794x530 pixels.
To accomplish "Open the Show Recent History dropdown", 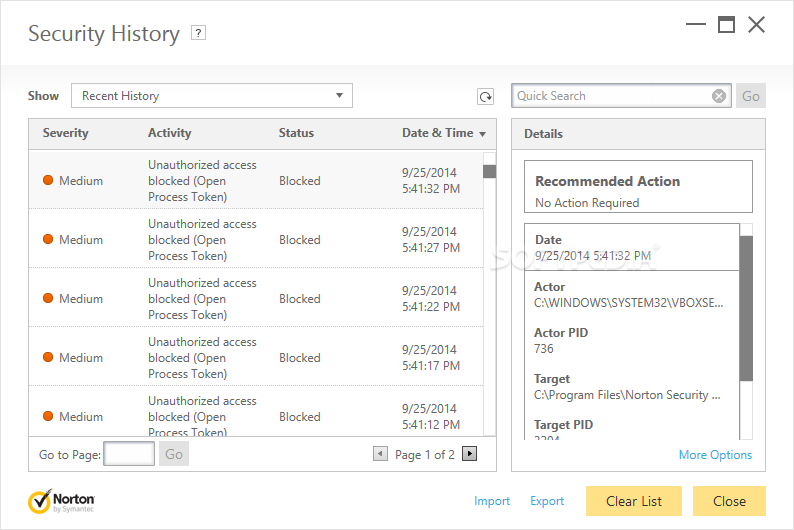I will coord(212,96).
